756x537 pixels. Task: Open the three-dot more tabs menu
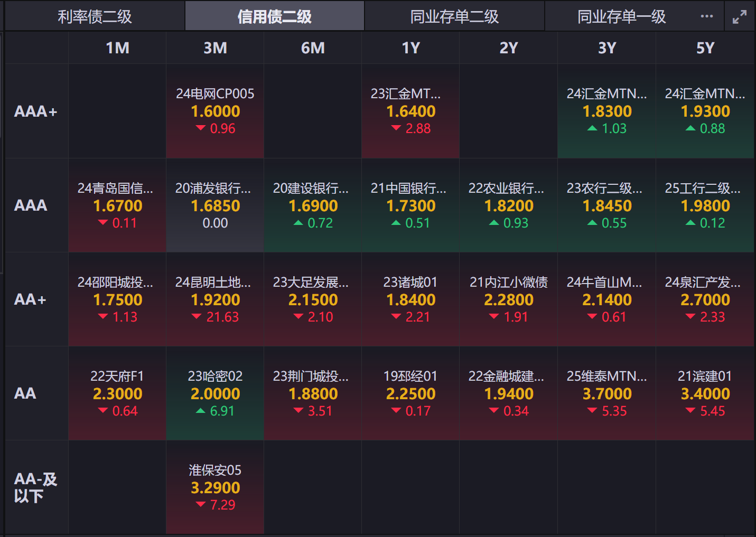click(707, 16)
